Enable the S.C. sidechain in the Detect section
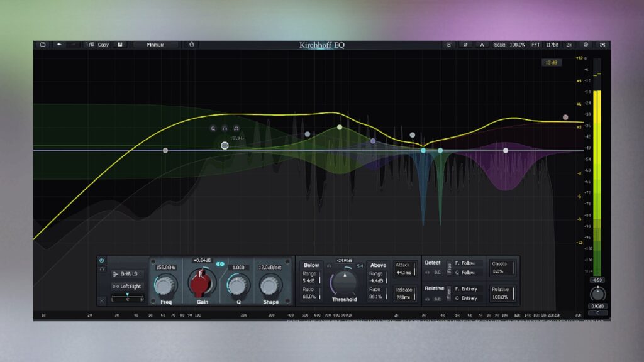This screenshot has height=362, width=644. coord(437,272)
